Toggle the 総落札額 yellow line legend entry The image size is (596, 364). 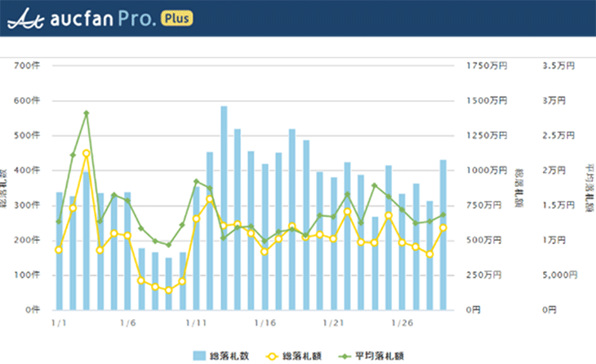click(x=294, y=356)
